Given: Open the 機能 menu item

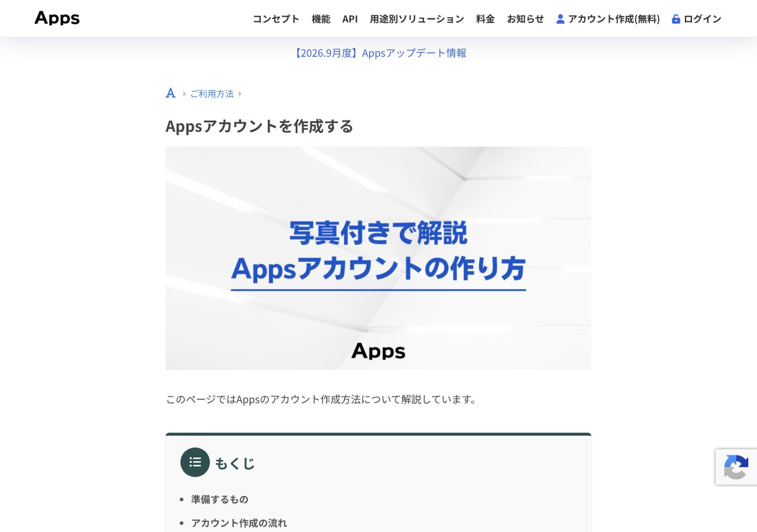Looking at the screenshot, I should 321,19.
